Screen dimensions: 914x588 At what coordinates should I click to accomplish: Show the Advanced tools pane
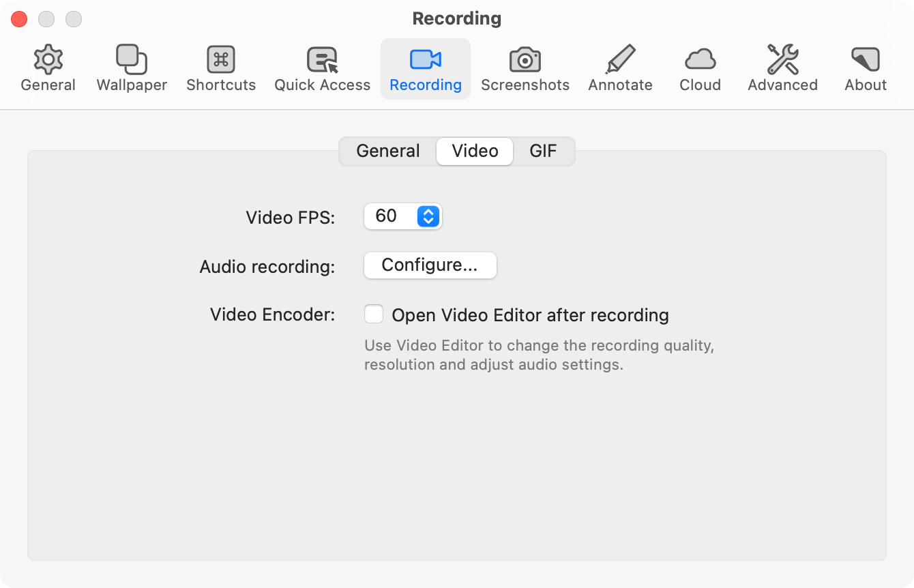[x=782, y=68]
